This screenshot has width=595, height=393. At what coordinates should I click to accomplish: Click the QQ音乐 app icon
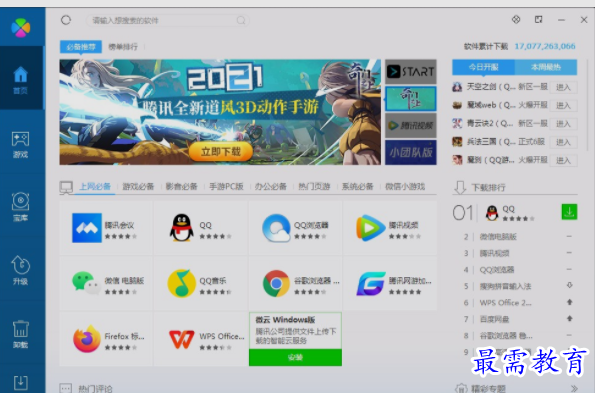point(181,283)
